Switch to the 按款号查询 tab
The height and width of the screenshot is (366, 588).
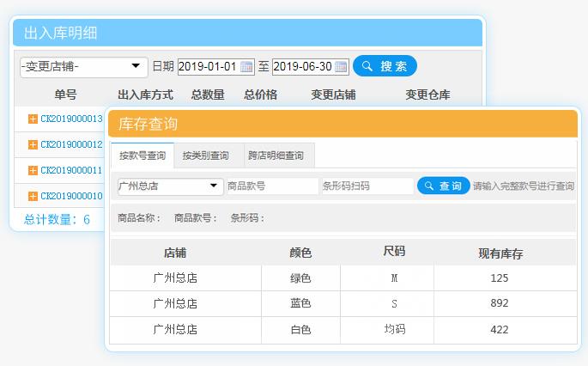(142, 156)
